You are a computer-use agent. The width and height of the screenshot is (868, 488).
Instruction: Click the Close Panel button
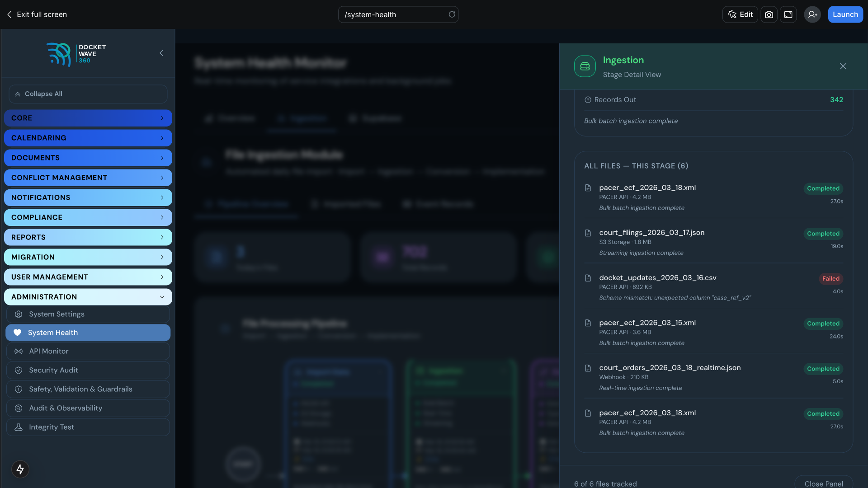tap(824, 482)
